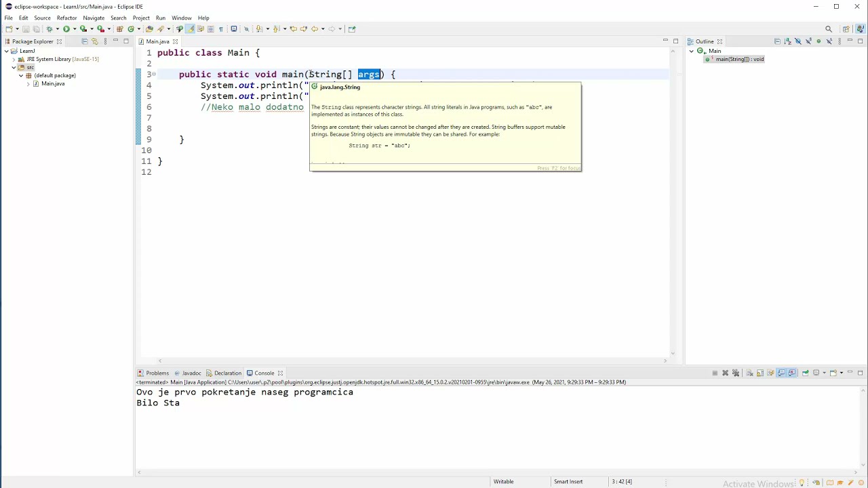Viewport: 868px width, 488px height.
Task: Maximize the Console view panel
Action: click(x=860, y=373)
